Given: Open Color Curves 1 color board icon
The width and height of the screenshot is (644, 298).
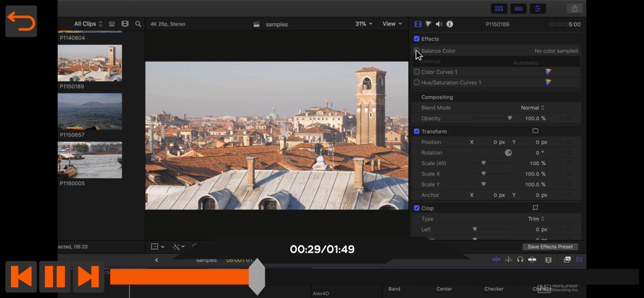Looking at the screenshot, I should click(x=548, y=72).
